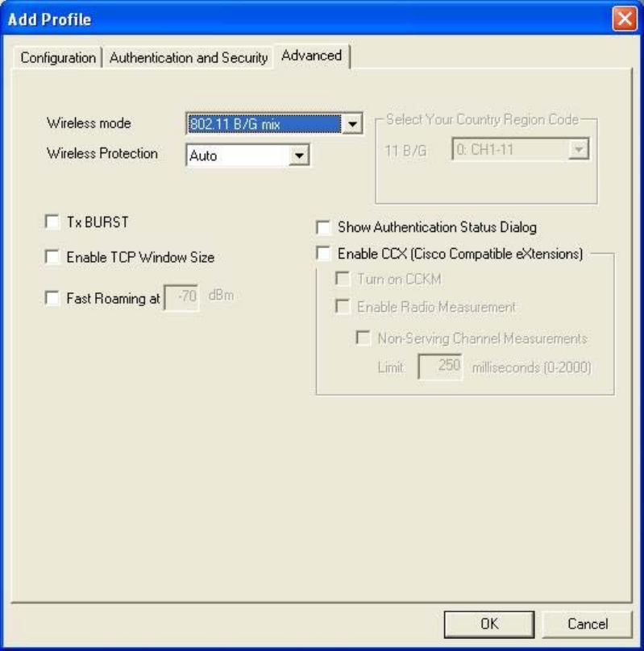This screenshot has height=651, width=644.
Task: Toggle Non-Serving Channel Measurements checkbox
Action: 363,338
